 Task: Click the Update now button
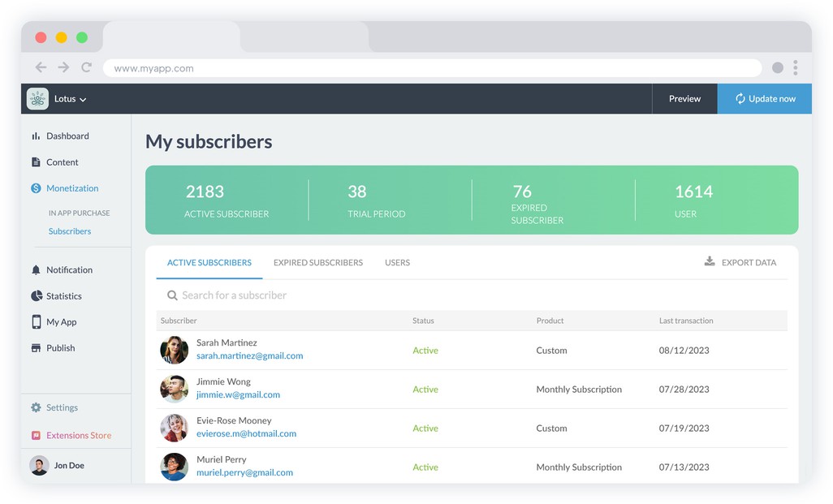(764, 99)
